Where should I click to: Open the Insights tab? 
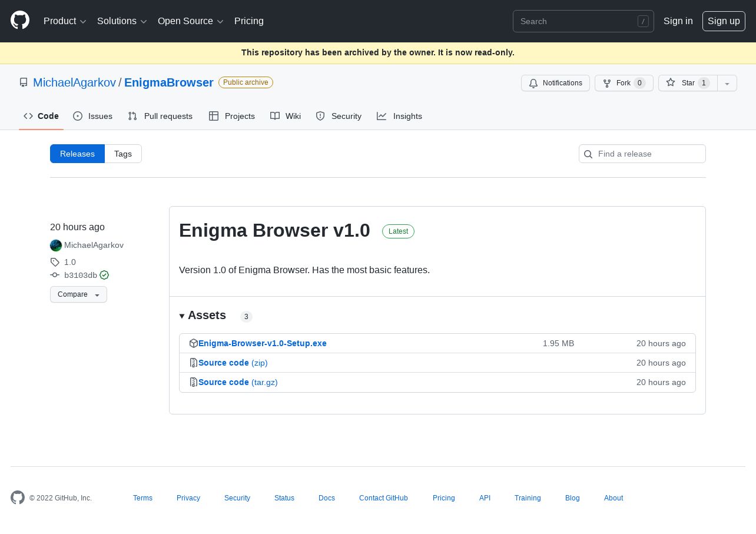tap(400, 116)
